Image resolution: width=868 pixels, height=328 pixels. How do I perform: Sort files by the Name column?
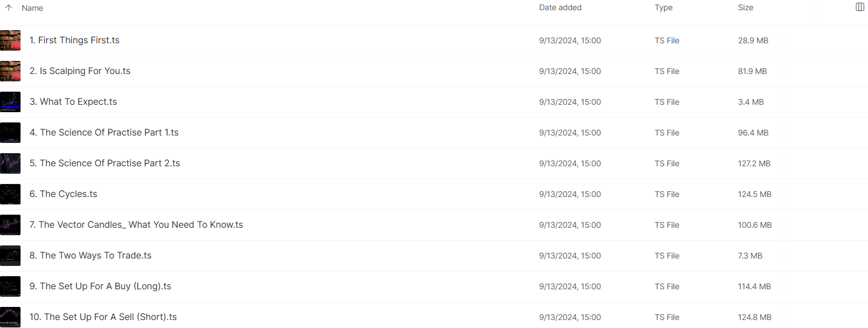click(33, 8)
